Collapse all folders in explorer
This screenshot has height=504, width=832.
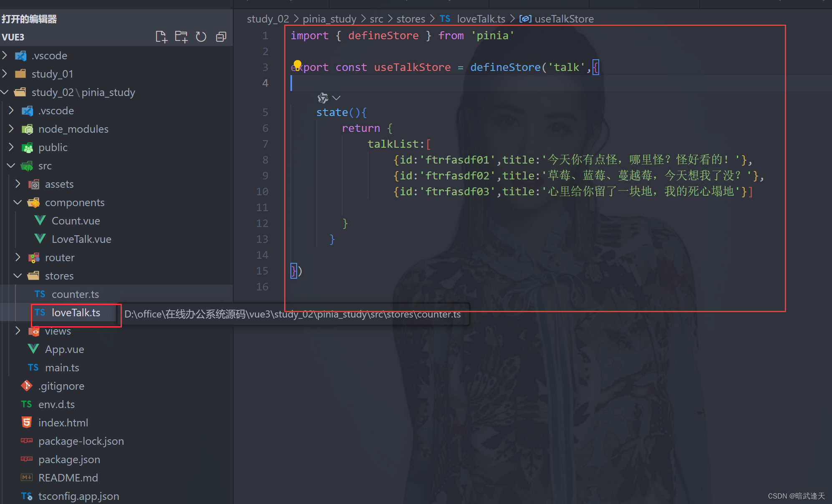click(221, 37)
